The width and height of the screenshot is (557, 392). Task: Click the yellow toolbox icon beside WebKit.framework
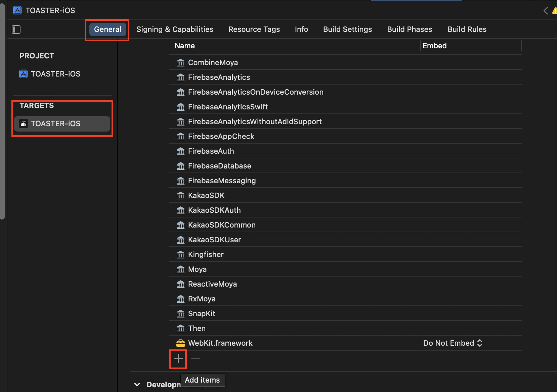(x=181, y=343)
